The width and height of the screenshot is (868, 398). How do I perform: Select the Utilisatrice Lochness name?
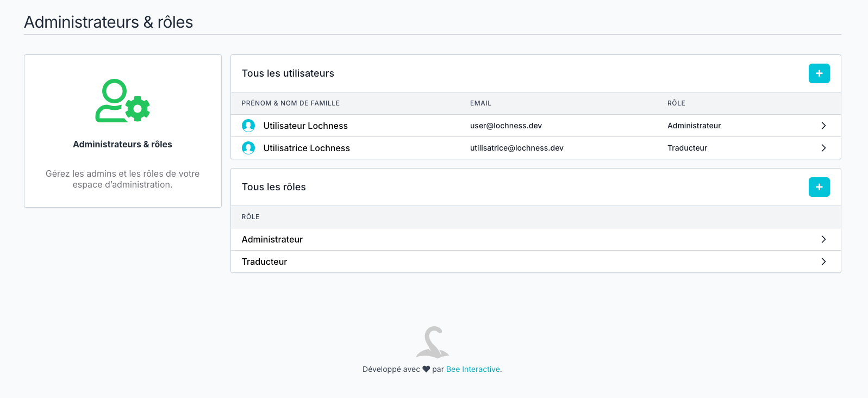pyautogui.click(x=307, y=148)
